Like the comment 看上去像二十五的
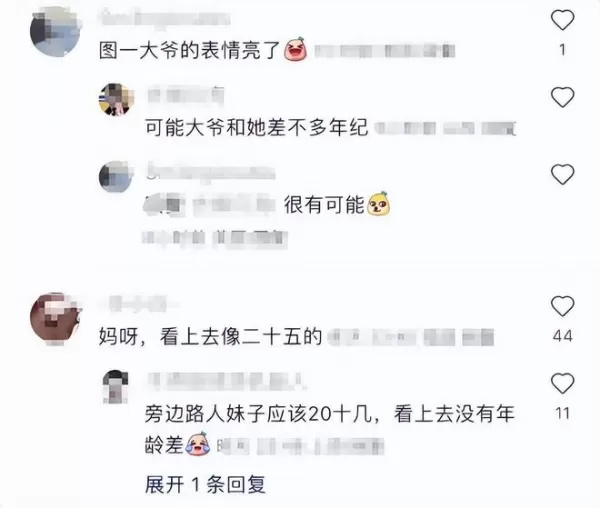This screenshot has height=508, width=600. pos(562,306)
